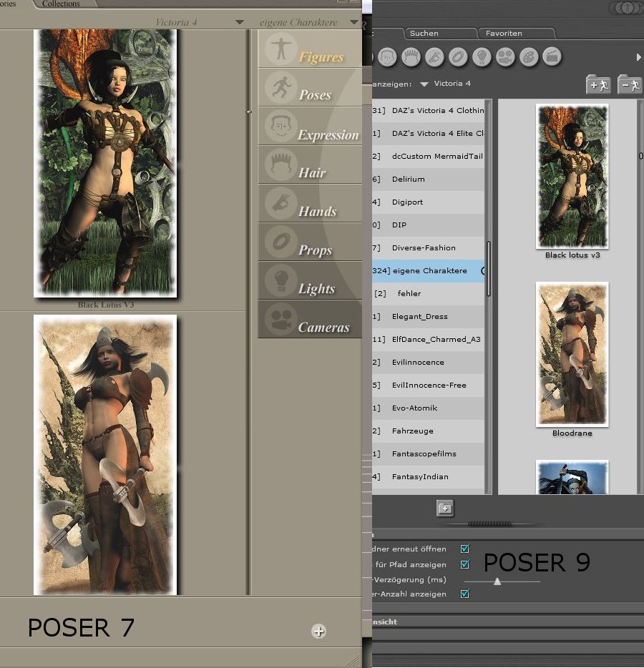
Task: Switch to the Favoriten tab
Action: point(504,34)
